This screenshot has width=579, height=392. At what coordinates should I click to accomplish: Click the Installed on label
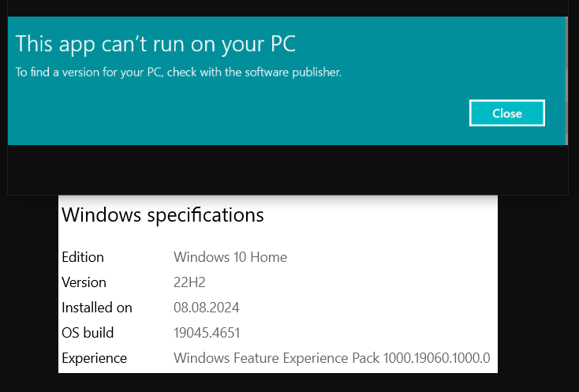97,308
